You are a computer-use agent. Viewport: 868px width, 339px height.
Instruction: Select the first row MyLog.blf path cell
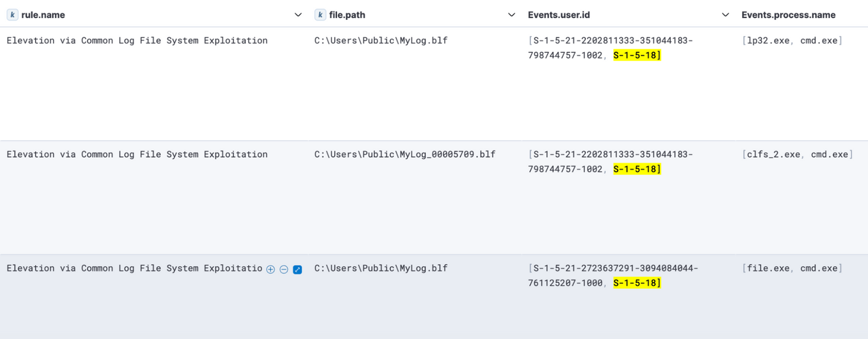381,40
